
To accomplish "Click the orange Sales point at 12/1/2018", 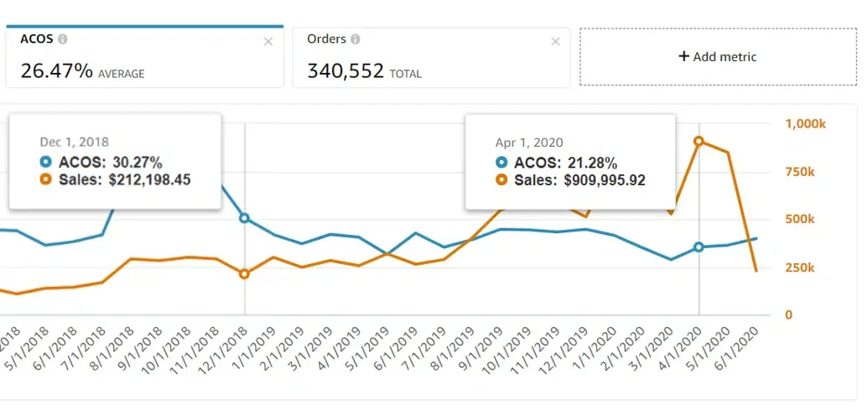I will (x=245, y=274).
